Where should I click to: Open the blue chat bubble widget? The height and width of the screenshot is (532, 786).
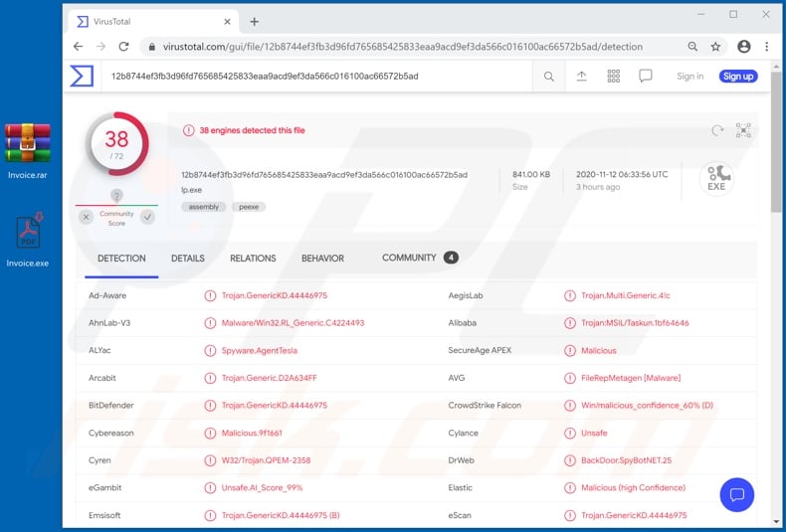click(x=737, y=495)
